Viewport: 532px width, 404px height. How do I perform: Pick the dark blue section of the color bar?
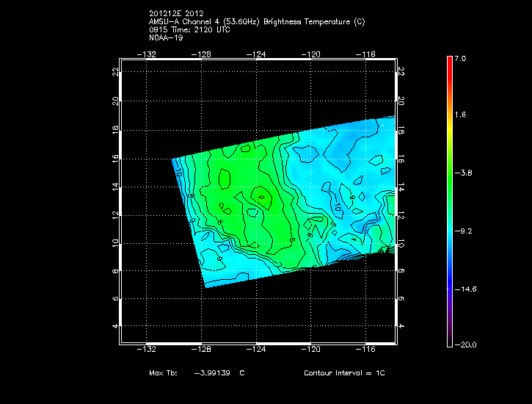click(x=449, y=290)
